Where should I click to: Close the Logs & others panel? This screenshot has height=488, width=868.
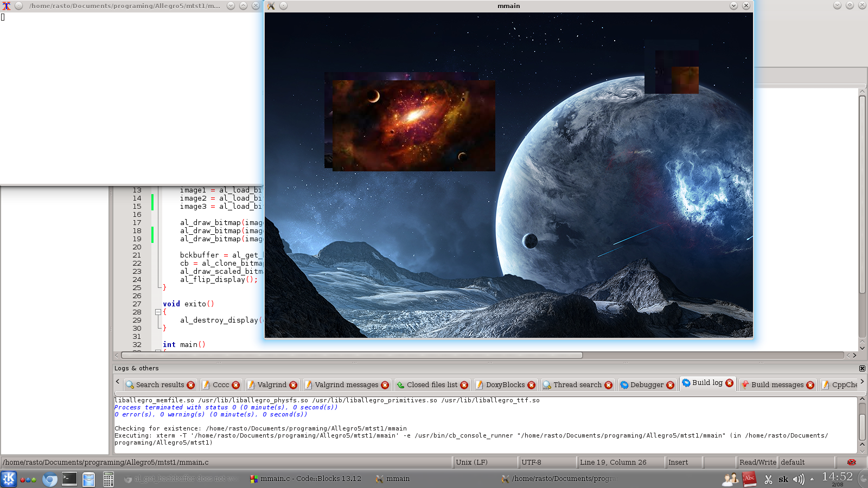click(x=862, y=368)
